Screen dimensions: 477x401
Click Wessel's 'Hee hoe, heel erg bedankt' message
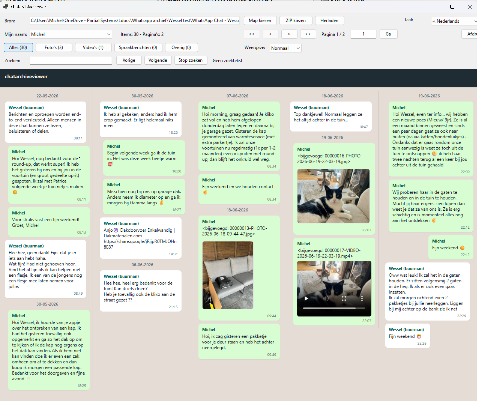pyautogui.click(x=141, y=291)
